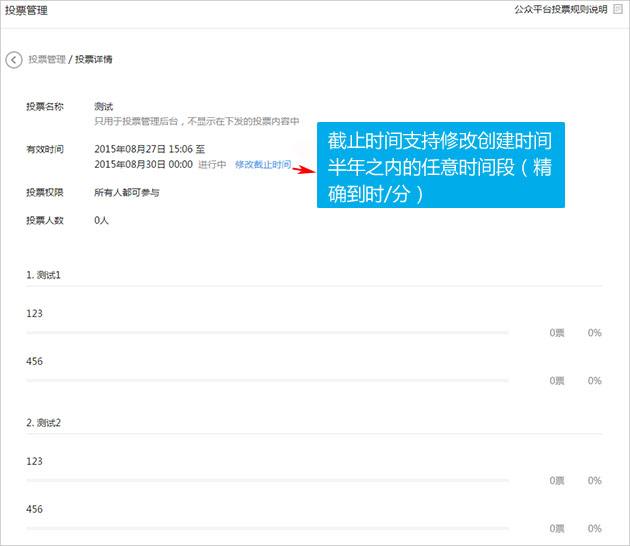630x546 pixels.
Task: Click the vote name value 测试
Action: [103, 106]
